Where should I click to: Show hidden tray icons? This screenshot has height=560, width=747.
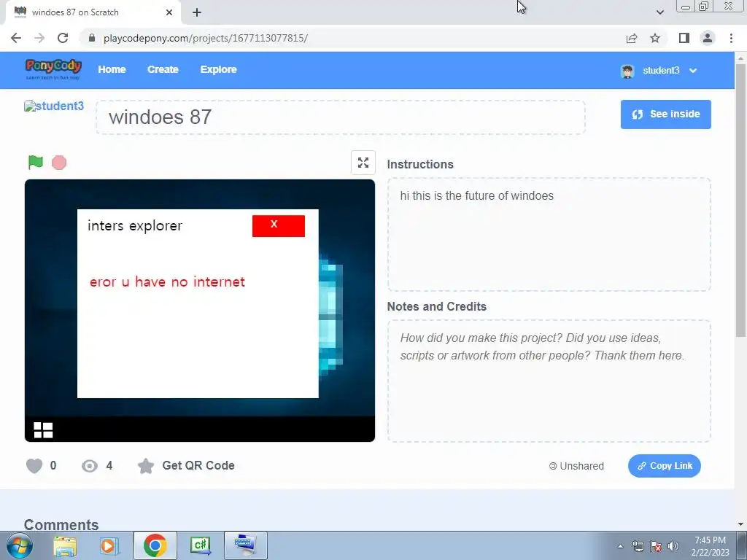pos(620,546)
